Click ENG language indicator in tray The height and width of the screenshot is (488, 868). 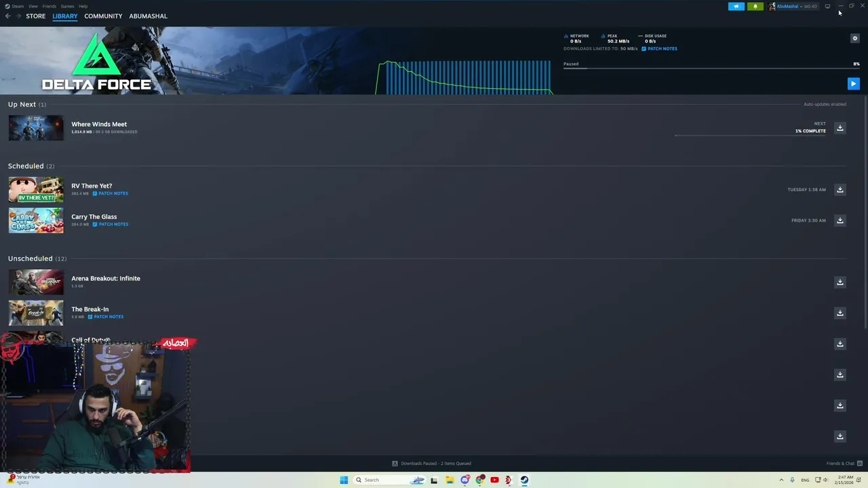(x=805, y=480)
